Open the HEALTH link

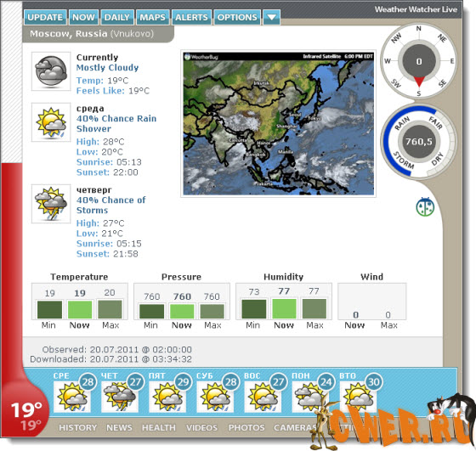158,428
